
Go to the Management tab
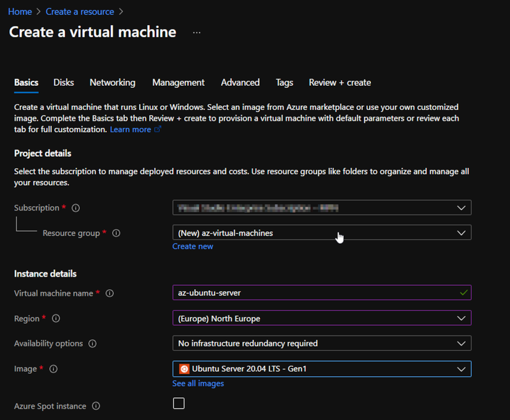click(179, 83)
